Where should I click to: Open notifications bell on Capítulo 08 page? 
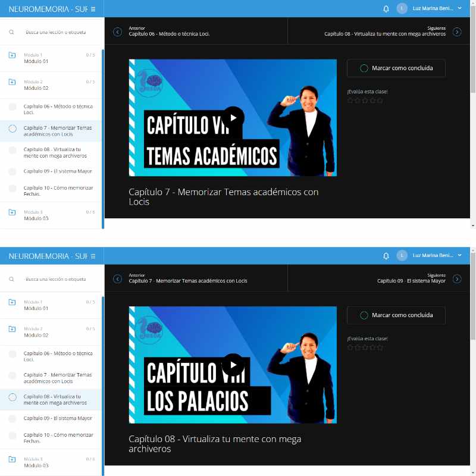[386, 256]
